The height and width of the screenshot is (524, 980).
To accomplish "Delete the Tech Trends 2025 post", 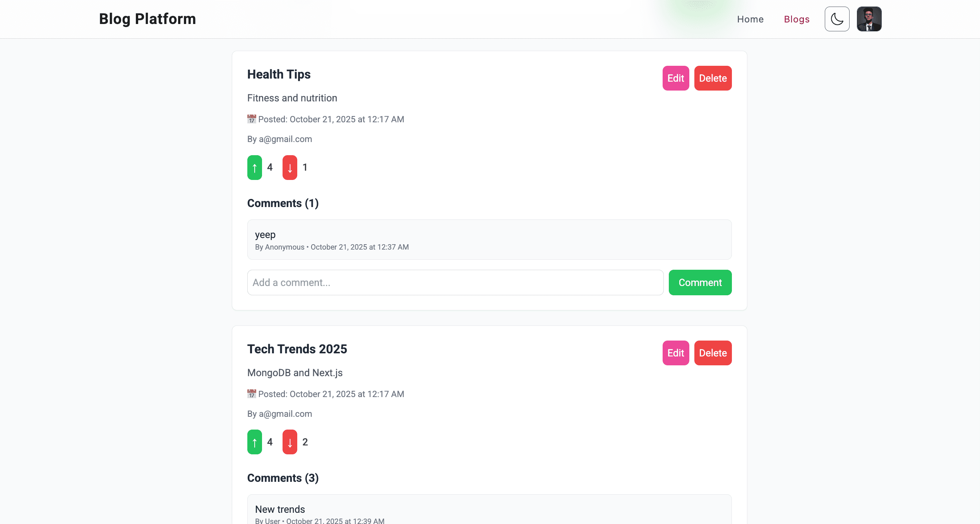I will tap(713, 353).
